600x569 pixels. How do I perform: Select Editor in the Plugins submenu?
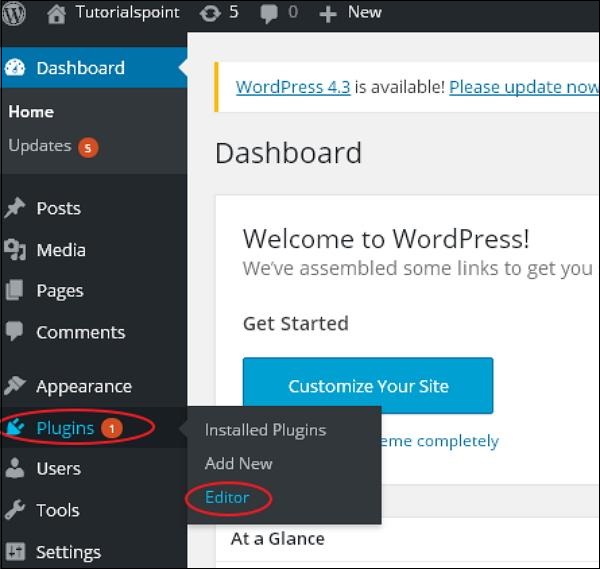227,497
